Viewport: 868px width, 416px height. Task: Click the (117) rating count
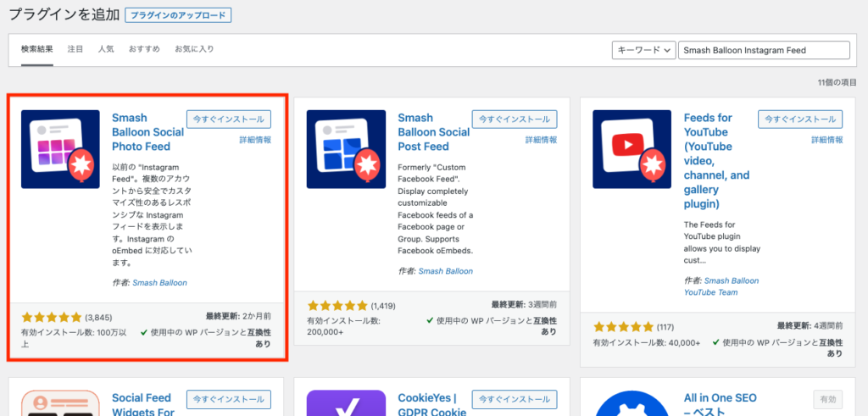coord(665,327)
